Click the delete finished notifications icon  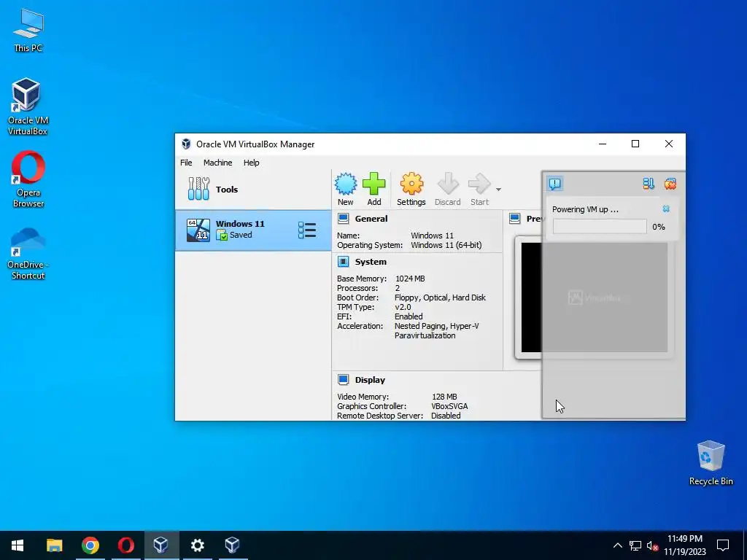coord(670,183)
